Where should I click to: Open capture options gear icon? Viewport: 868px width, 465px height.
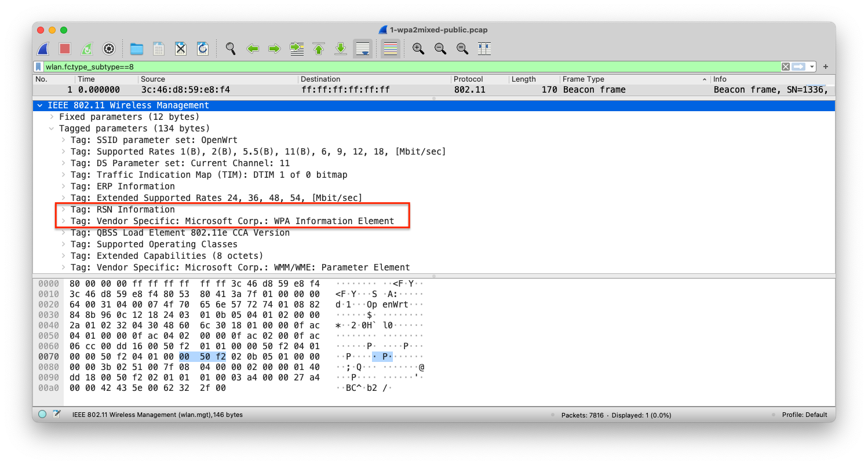(109, 49)
